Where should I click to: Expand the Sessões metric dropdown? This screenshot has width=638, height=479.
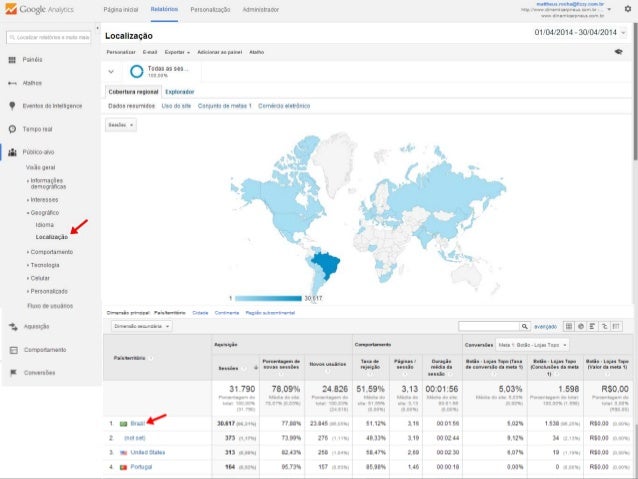point(120,125)
